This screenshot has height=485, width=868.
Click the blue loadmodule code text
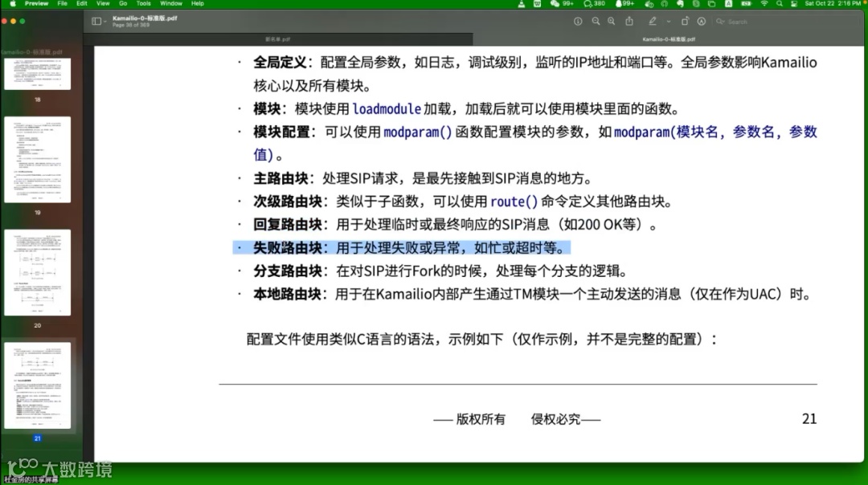(x=387, y=109)
